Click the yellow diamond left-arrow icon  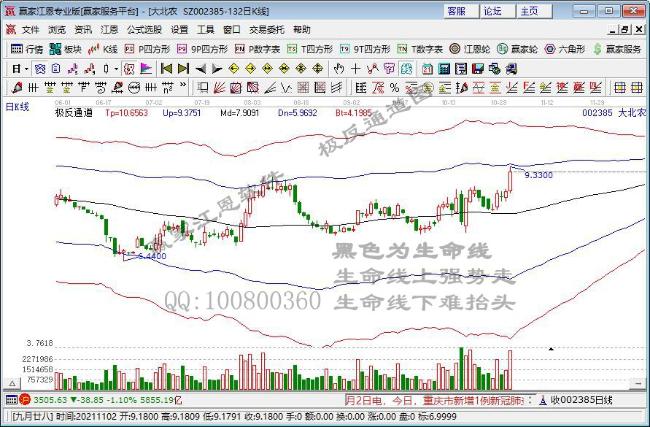[234, 69]
